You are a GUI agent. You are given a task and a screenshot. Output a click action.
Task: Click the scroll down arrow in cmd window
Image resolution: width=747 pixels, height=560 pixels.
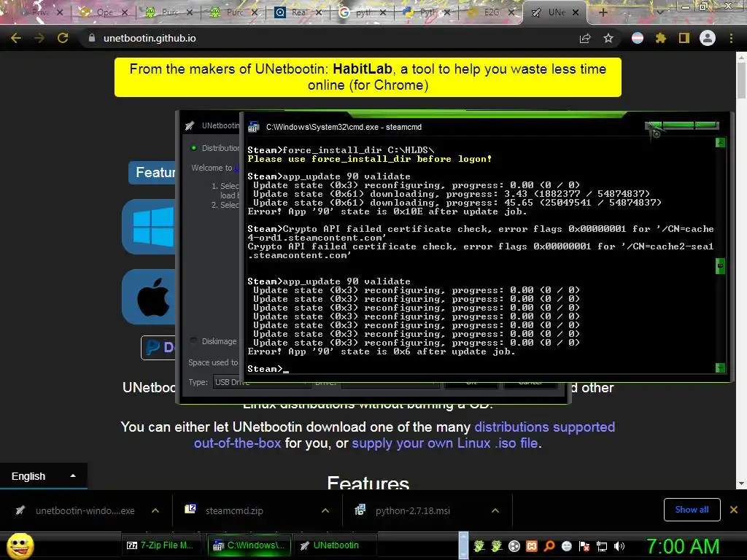720,367
